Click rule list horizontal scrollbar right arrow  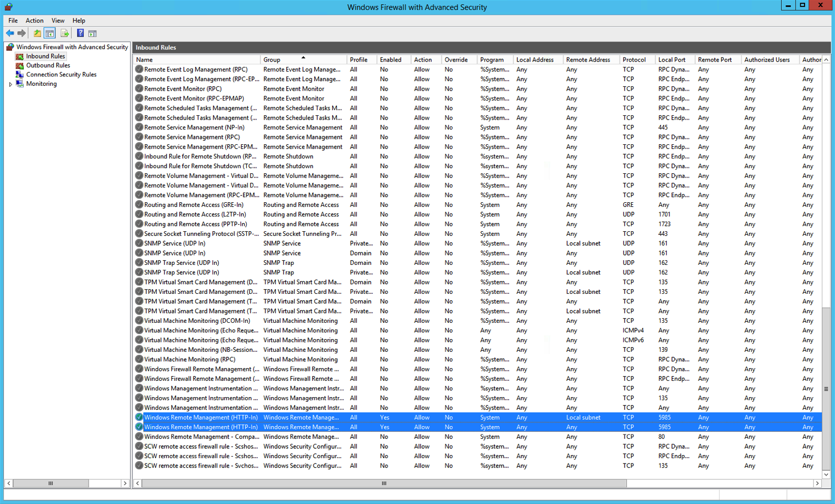(818, 483)
